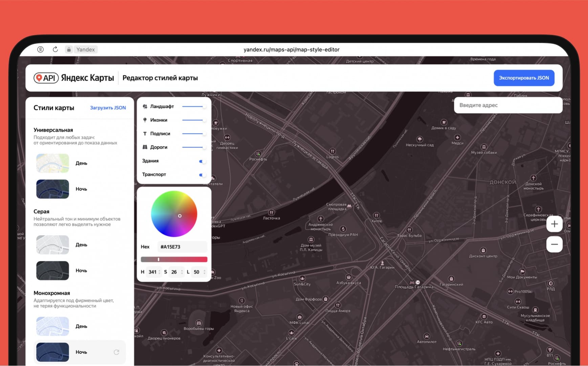
Task: Reload the page with refresh icon
Action: coord(55,49)
